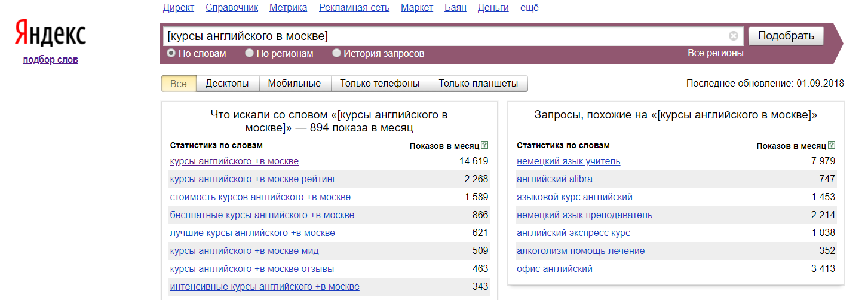Open help icon in the similar-queries table's 'Показов в месяц' header
868x300 pixels.
coord(832,145)
